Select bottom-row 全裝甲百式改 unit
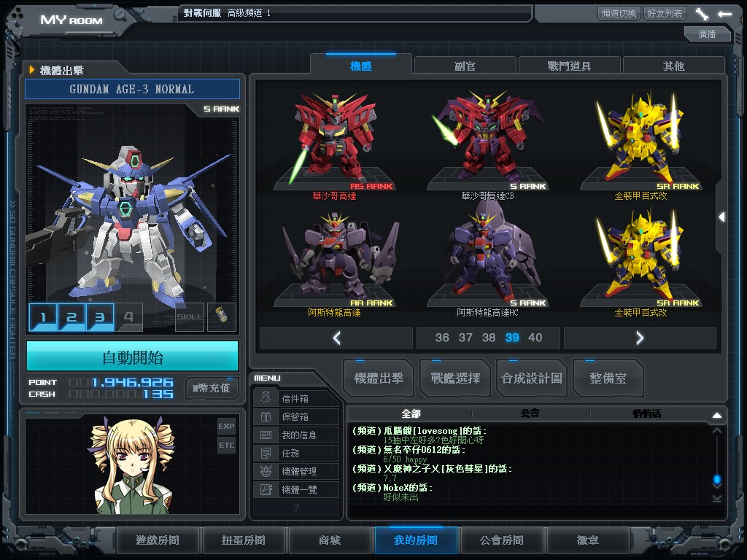 [x=640, y=262]
